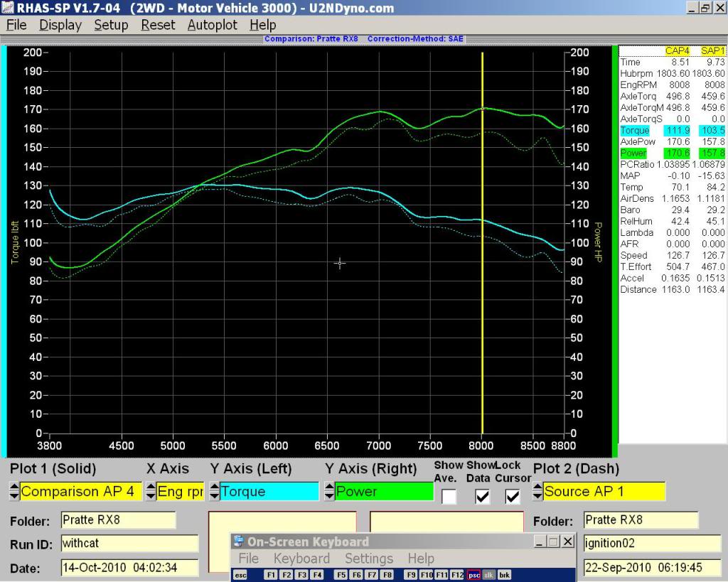Click the Comparison: Pratte RX8 title text
Screen dimensions: 728x582
tap(311, 39)
